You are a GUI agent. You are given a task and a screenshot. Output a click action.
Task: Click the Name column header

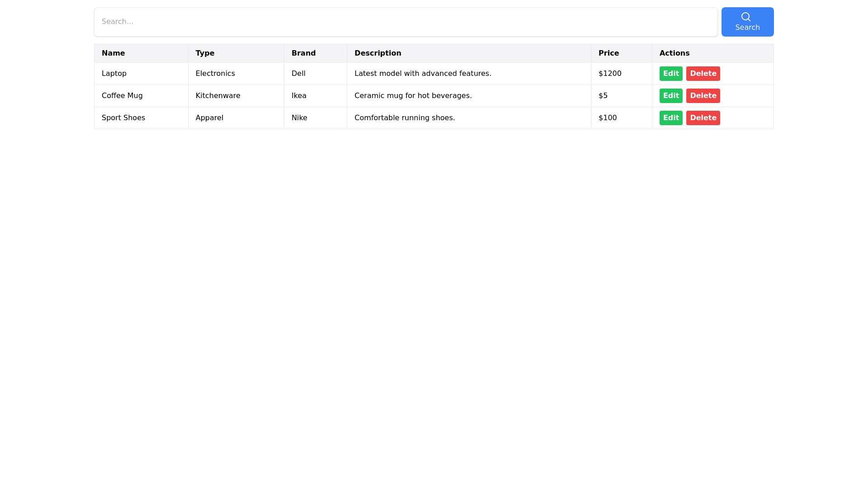113,53
